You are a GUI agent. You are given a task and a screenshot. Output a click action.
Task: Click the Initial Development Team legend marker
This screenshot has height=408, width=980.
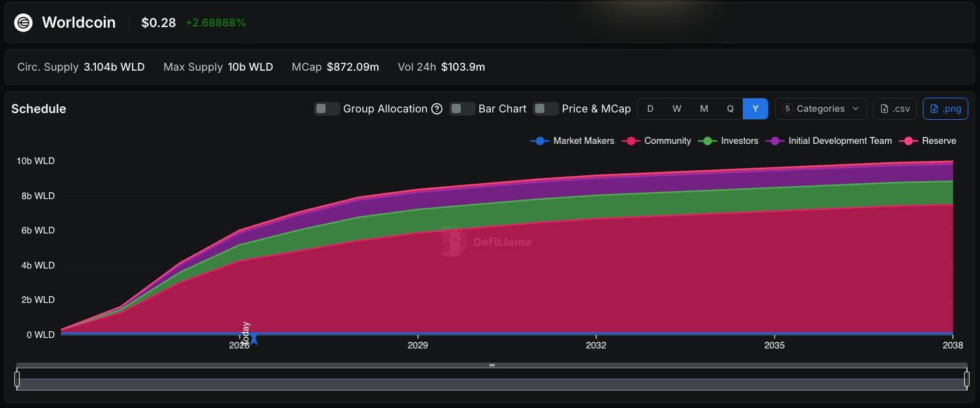pyautogui.click(x=775, y=141)
